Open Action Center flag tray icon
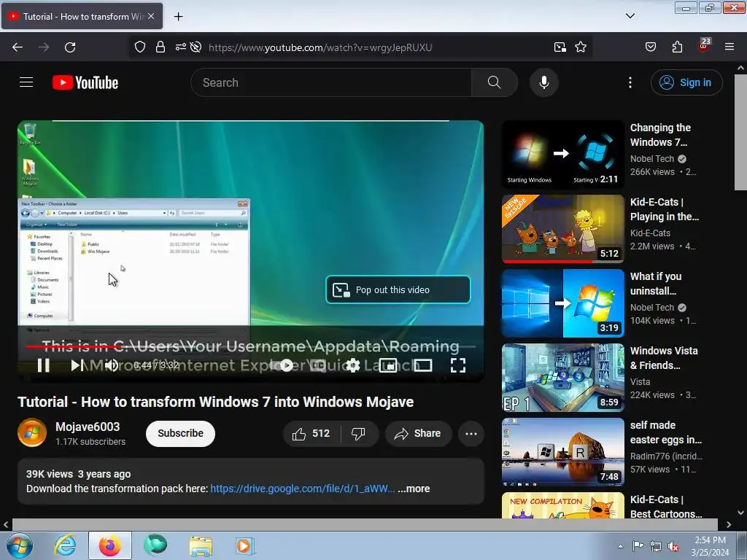Screen dimensions: 747x560 (x=638, y=546)
